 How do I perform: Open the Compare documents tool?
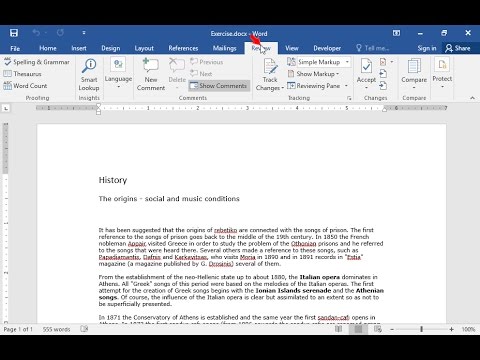[x=414, y=75]
